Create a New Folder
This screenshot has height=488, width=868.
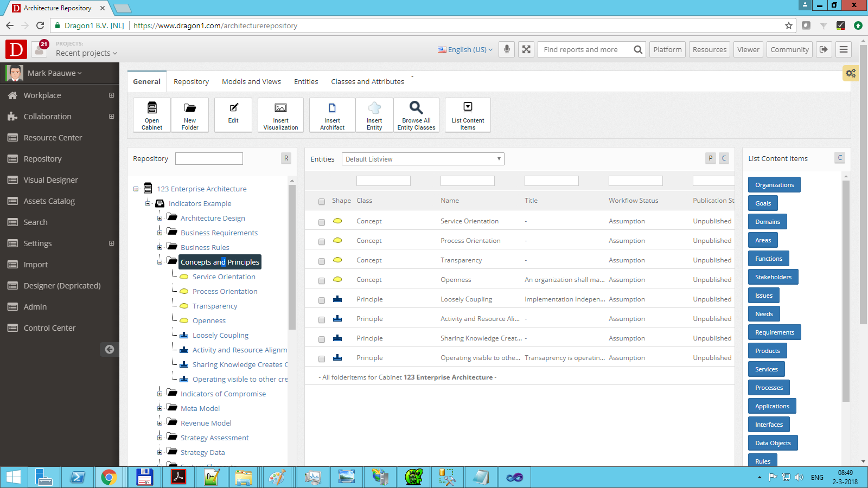coord(190,115)
